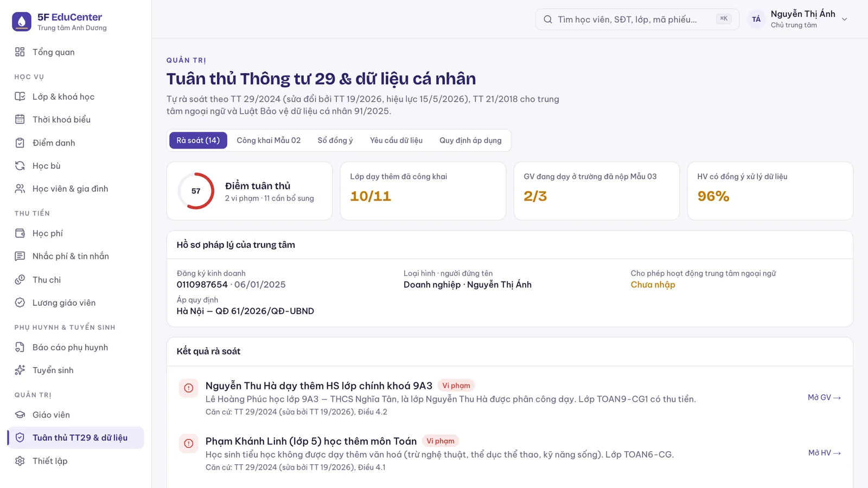Click the Học bù refresh icon
The image size is (868, 488).
(20, 166)
